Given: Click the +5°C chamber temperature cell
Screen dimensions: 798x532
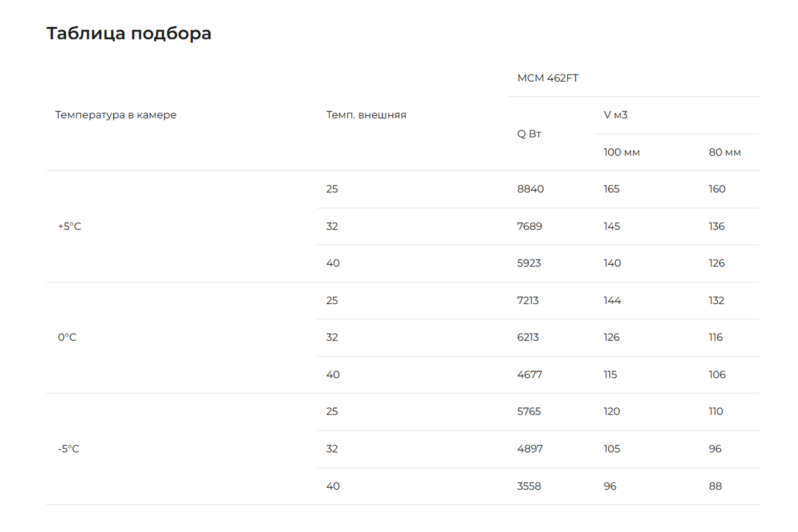Looking at the screenshot, I should pyautogui.click(x=69, y=226).
